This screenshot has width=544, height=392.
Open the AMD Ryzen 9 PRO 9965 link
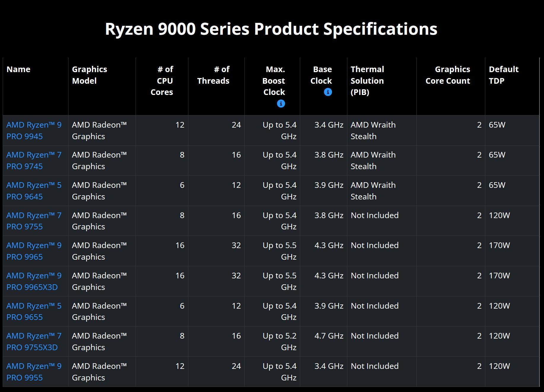[34, 251]
